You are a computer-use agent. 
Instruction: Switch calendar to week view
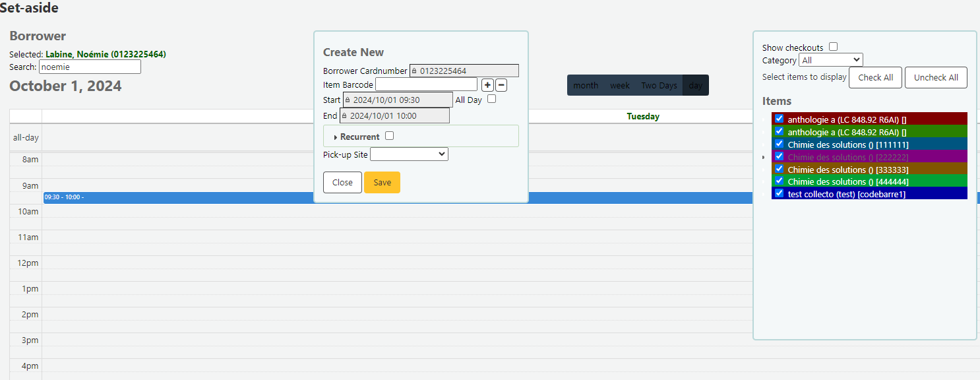[619, 85]
